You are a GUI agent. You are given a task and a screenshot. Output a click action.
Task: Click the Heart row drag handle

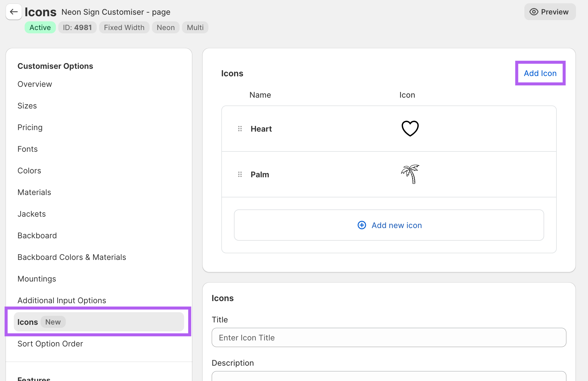point(240,129)
